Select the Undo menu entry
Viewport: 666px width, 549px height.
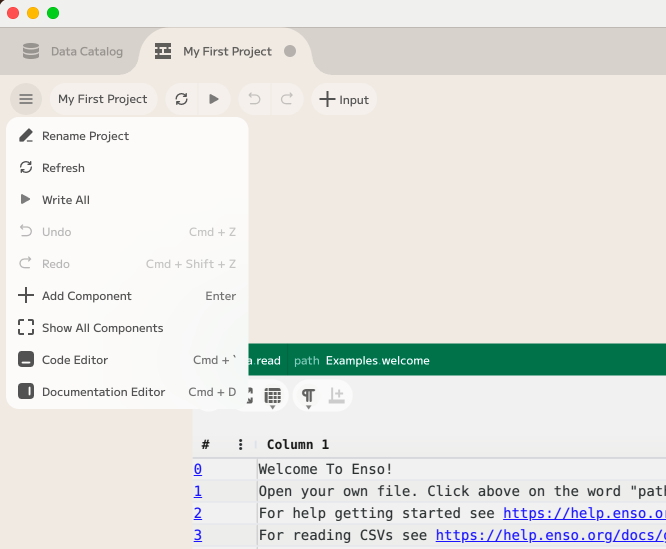(127, 232)
